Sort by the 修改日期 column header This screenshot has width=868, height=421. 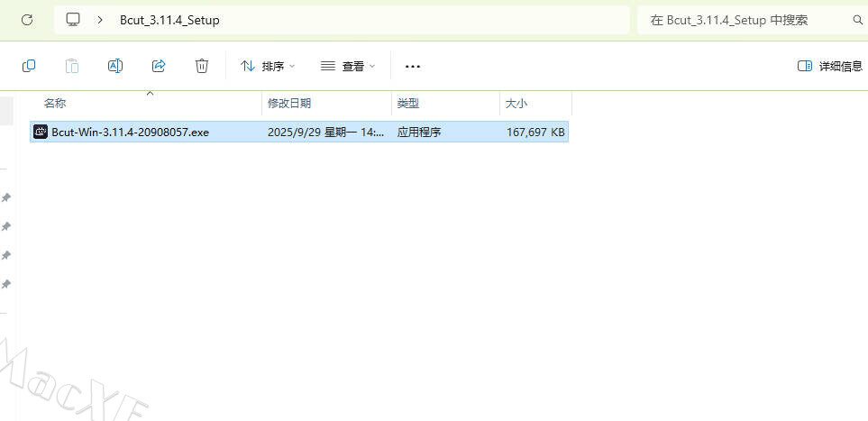(326, 103)
